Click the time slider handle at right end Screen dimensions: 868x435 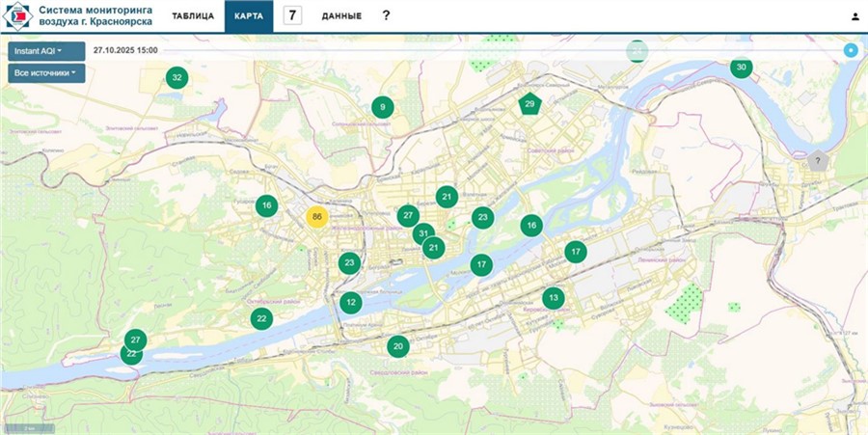[x=851, y=50]
